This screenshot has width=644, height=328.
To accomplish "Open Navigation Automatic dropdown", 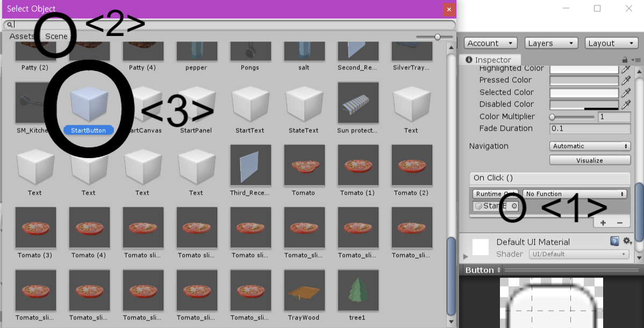I will [x=590, y=146].
